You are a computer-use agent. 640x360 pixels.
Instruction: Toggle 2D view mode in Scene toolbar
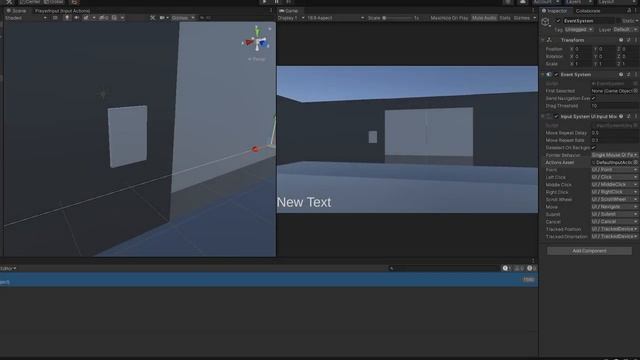55,18
